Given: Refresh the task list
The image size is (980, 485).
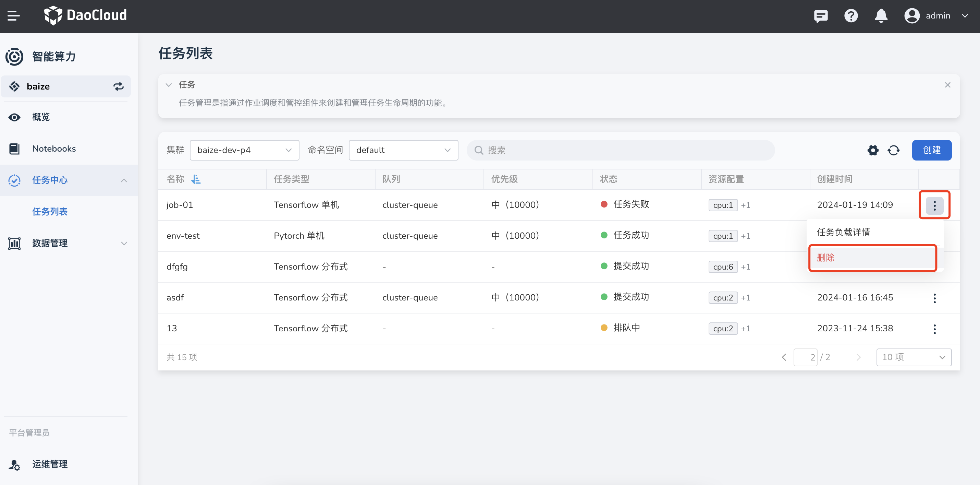Looking at the screenshot, I should pos(893,150).
